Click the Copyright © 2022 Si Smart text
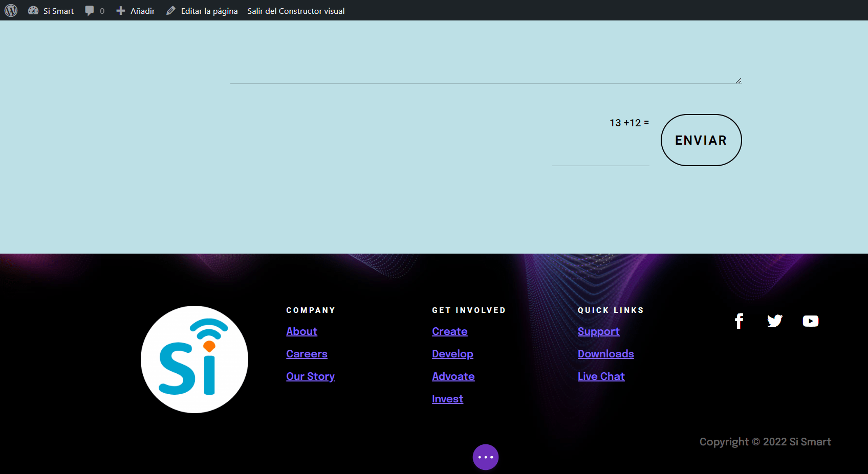This screenshot has width=868, height=474. (765, 442)
